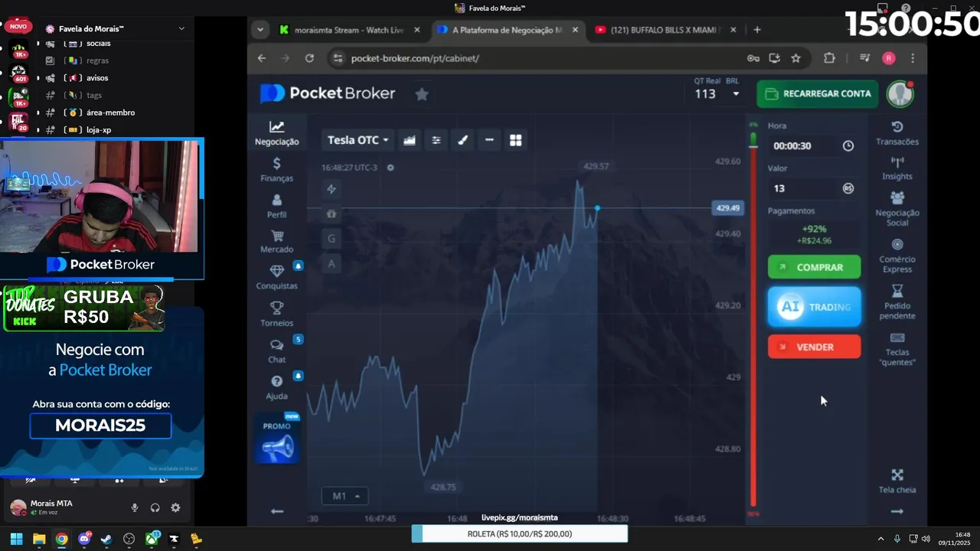980x551 pixels.
Task: Open Insights panel
Action: coord(897,168)
